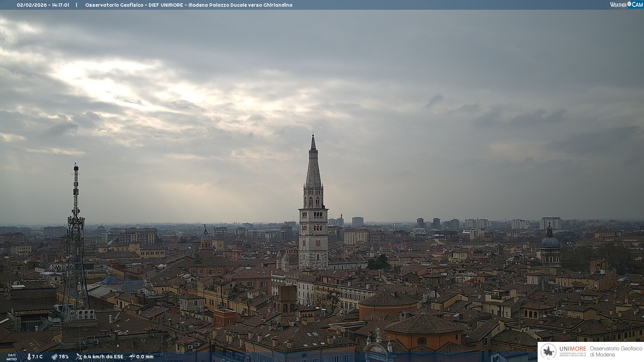Viewport: 644px width, 362px height.
Task: Click the timestamp 02/02/2026 - 14:17:01
Action: pos(43,5)
